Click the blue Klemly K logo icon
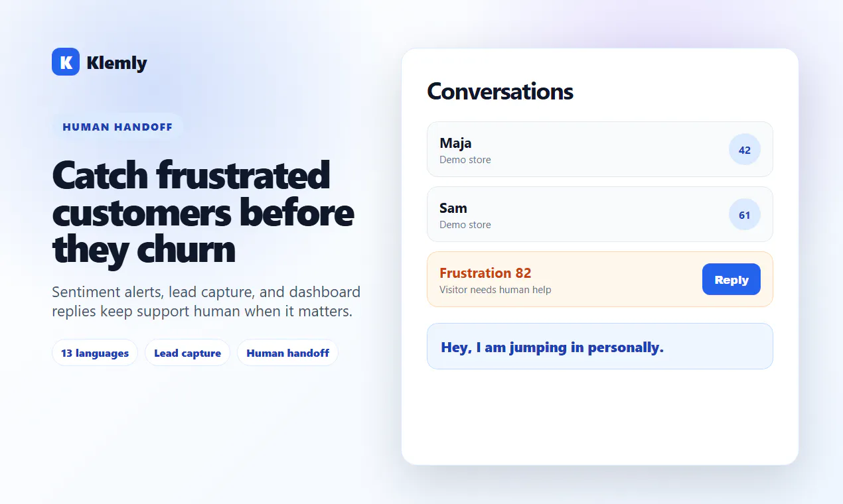 point(66,62)
